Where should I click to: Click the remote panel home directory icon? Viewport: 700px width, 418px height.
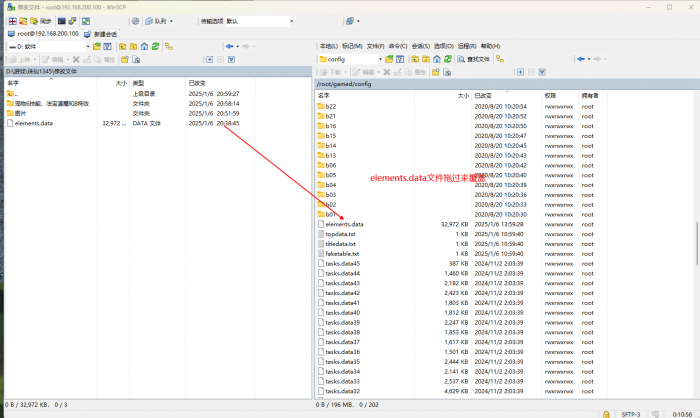click(436, 59)
